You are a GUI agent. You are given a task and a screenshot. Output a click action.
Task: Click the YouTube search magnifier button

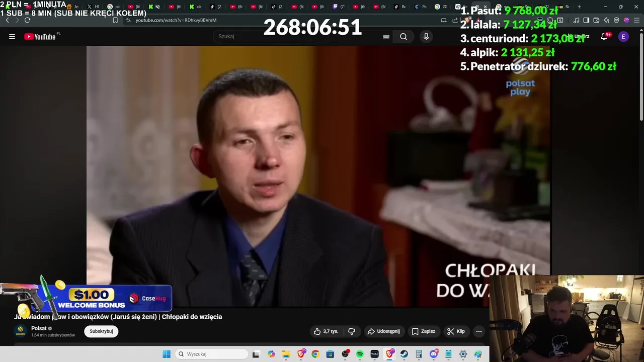click(404, 36)
